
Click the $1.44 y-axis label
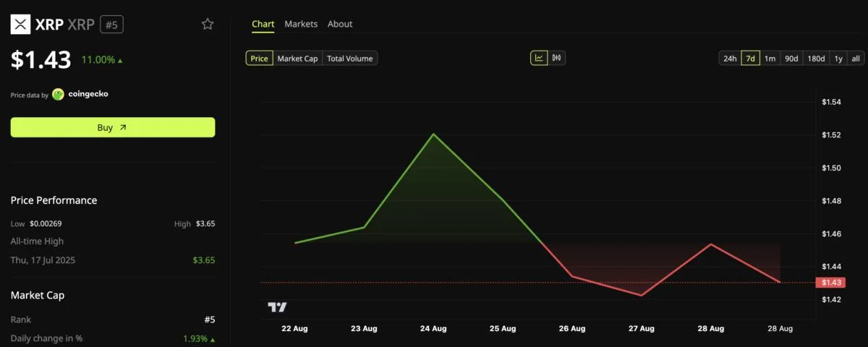point(831,267)
